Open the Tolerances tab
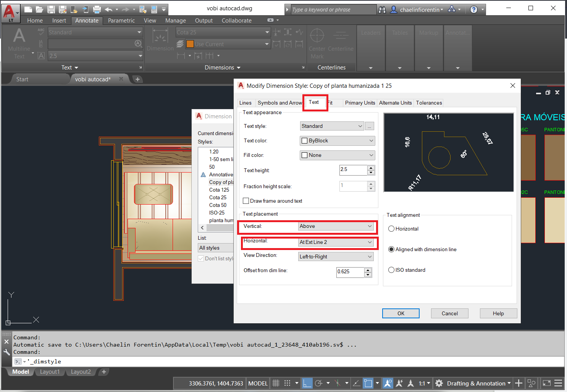The height and width of the screenshot is (392, 567). (429, 103)
